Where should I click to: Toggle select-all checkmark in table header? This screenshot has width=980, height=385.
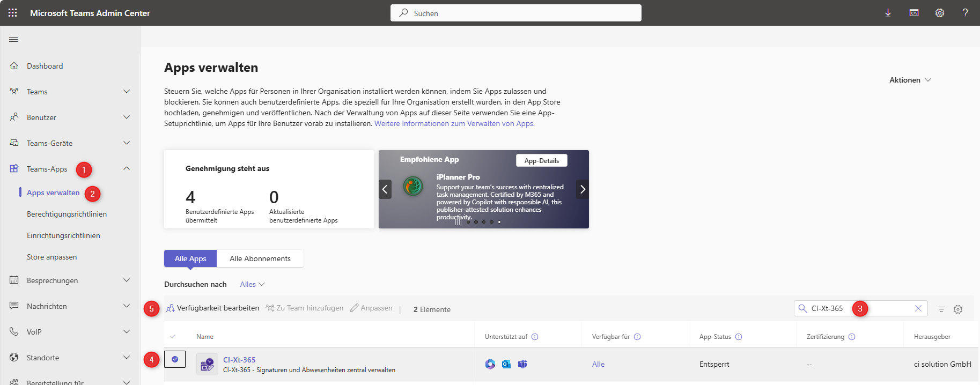pyautogui.click(x=173, y=337)
